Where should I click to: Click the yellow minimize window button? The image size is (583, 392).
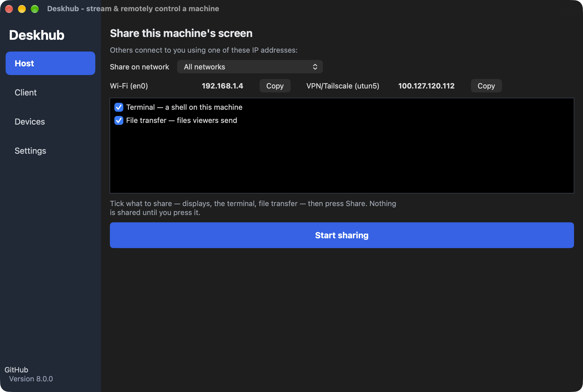click(x=22, y=9)
